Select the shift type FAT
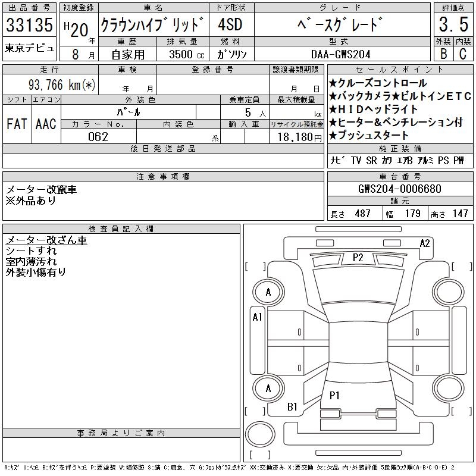The width and height of the screenshot is (476, 476). coord(17,124)
